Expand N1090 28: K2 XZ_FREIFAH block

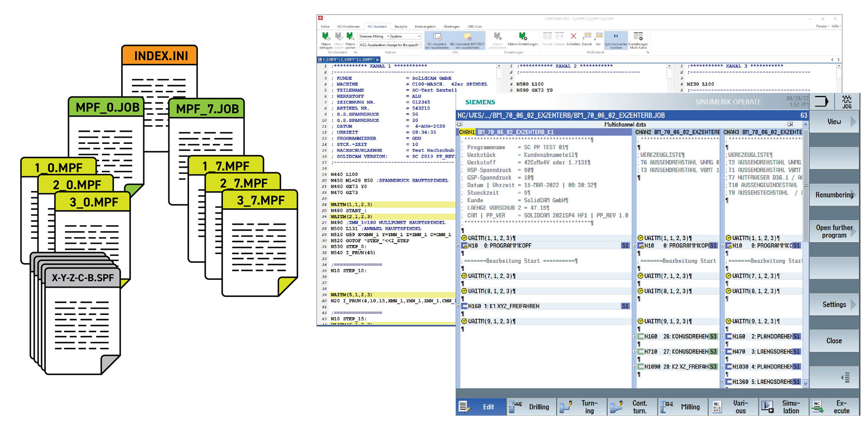tap(635, 367)
